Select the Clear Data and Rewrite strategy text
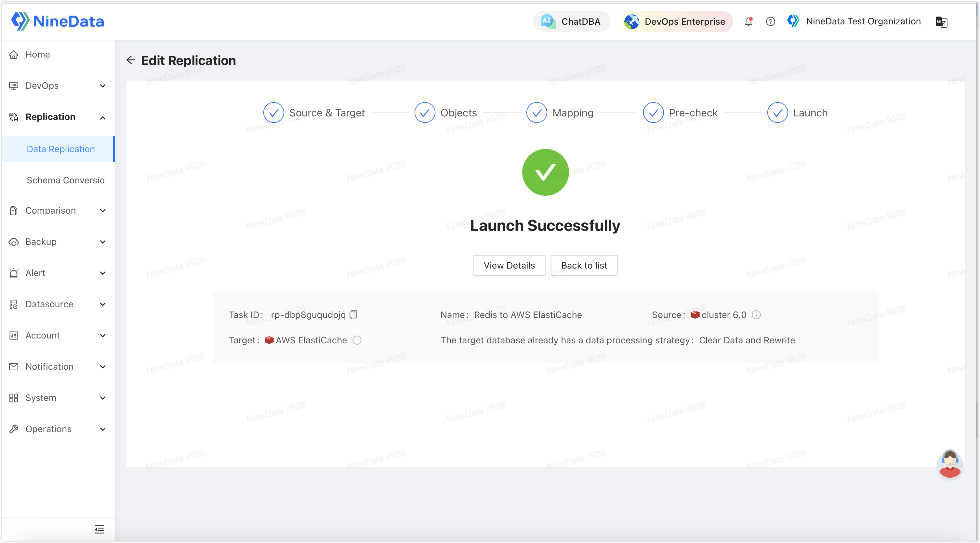This screenshot has height=543, width=980. pyautogui.click(x=747, y=340)
